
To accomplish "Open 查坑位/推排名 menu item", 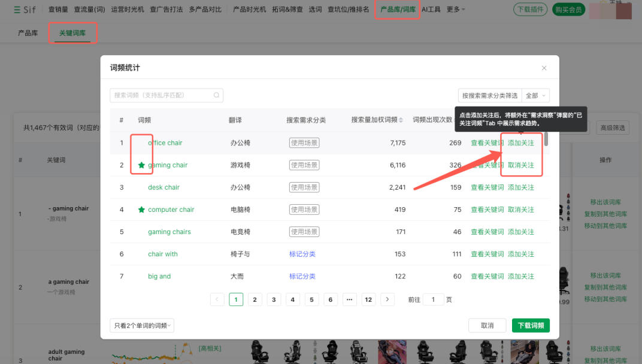I will click(x=349, y=10).
